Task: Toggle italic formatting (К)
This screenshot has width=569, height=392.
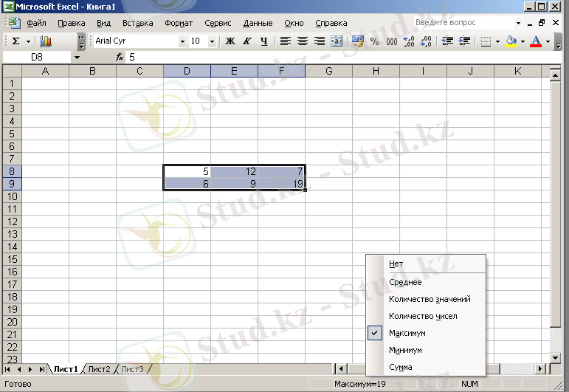Action: coord(246,41)
